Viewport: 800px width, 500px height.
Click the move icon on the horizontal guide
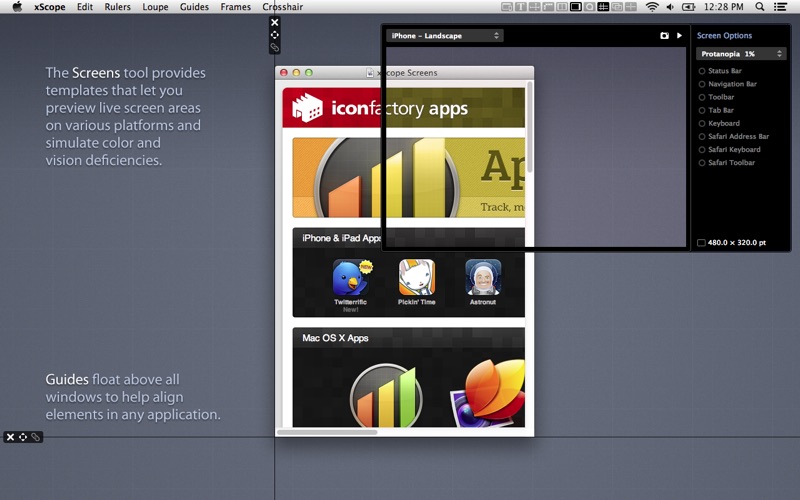[23, 437]
